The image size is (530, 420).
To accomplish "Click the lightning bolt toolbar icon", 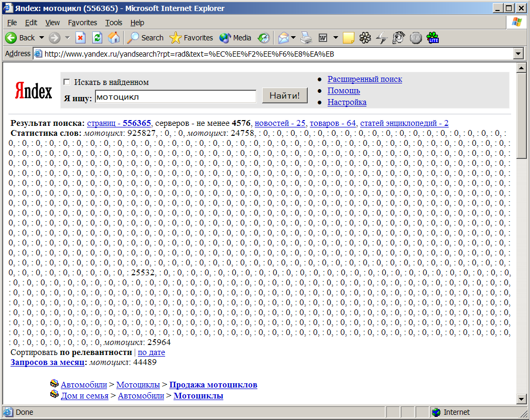I will (x=382, y=38).
